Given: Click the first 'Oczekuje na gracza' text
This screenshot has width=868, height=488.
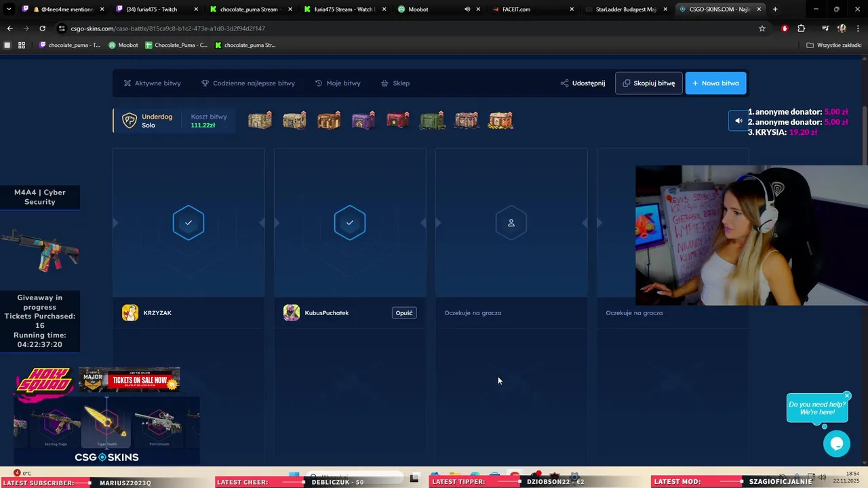Looking at the screenshot, I should [x=473, y=313].
